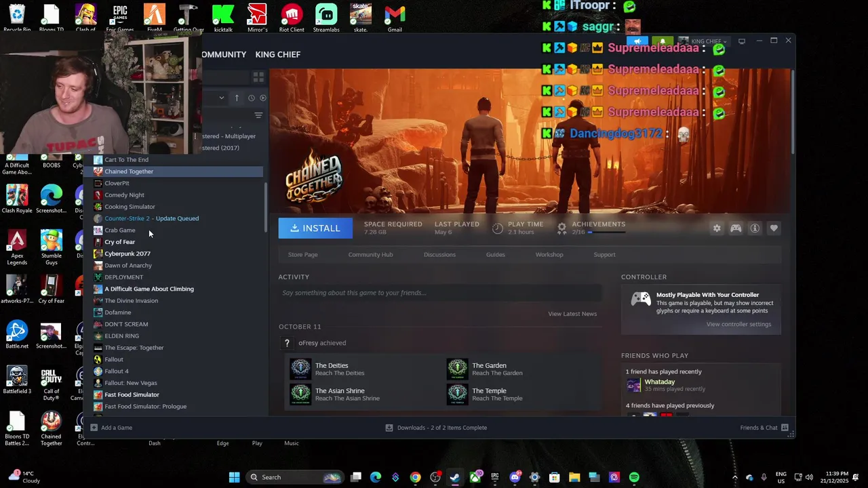868x488 pixels.
Task: Expand KING CHIEF account dropdown
Action: [707, 41]
